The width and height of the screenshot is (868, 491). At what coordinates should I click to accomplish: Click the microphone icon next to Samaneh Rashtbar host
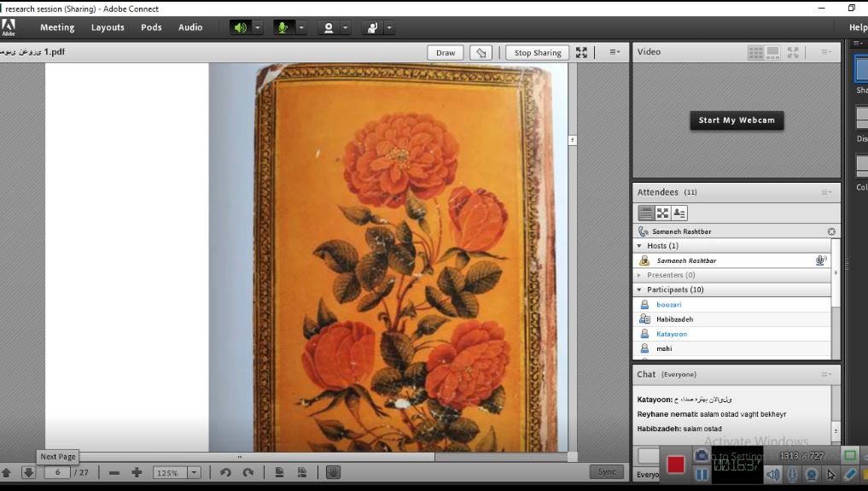[x=821, y=260]
